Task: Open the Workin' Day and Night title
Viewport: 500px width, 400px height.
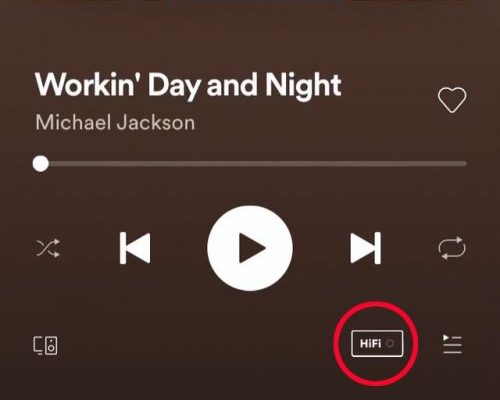Action: click(x=188, y=85)
